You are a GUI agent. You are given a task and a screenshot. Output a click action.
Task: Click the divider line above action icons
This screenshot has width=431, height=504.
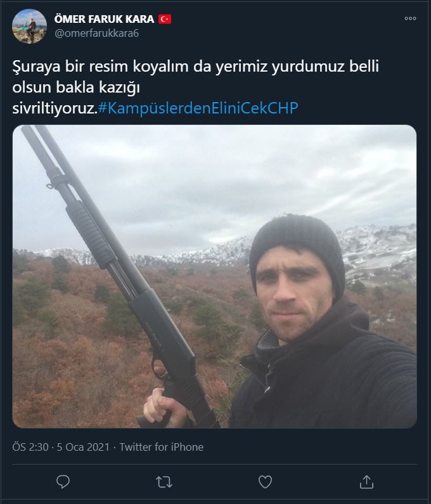click(214, 464)
